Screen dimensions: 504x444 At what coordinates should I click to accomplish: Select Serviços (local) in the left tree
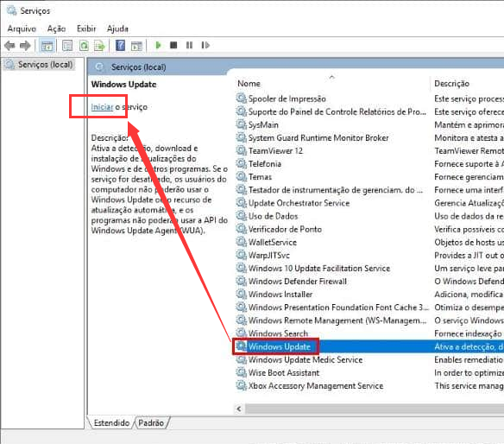pos(45,65)
